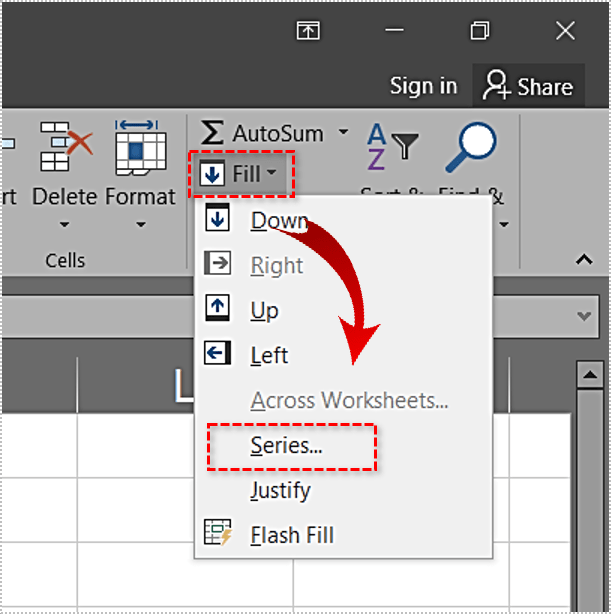Click the AutoSum sigma icon
The width and height of the screenshot is (611, 614).
(x=212, y=132)
